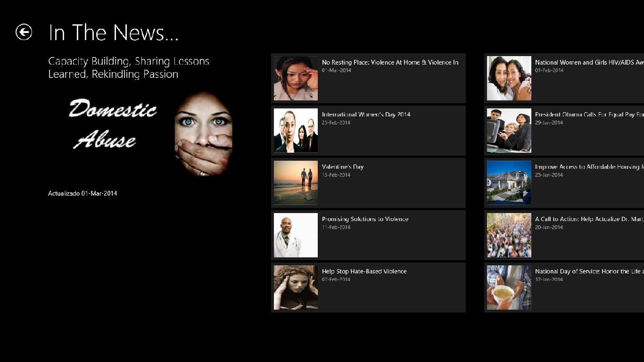The height and width of the screenshot is (362, 644).
Task: Open National Women and Girls HIV/AIDS article
Action: coord(589,62)
